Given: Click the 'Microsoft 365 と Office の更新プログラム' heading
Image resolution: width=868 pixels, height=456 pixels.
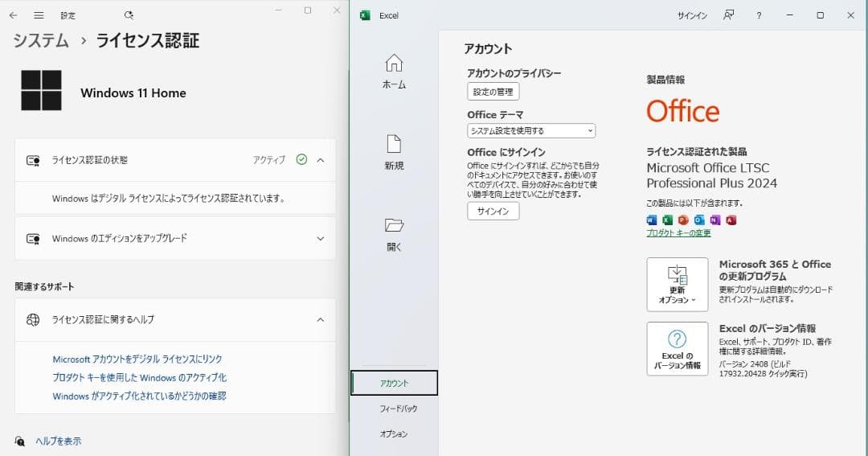Looking at the screenshot, I should [775, 270].
